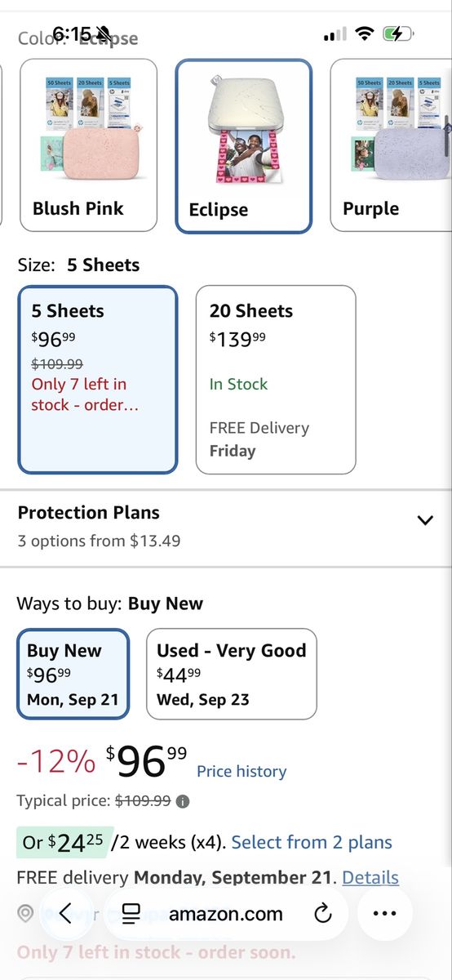Image resolution: width=452 pixels, height=980 pixels.
Task: Select the 5 Sheets size option
Action: click(98, 380)
